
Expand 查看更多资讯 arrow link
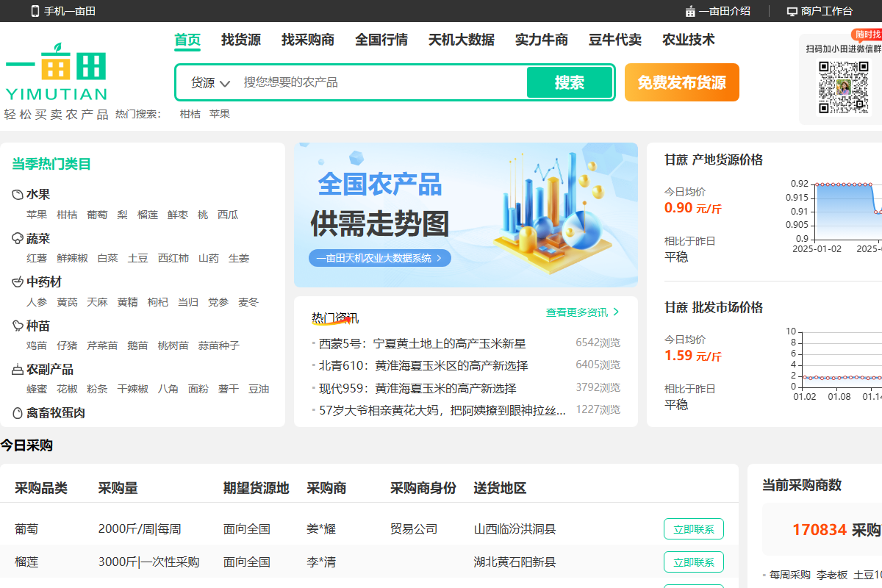click(x=616, y=312)
